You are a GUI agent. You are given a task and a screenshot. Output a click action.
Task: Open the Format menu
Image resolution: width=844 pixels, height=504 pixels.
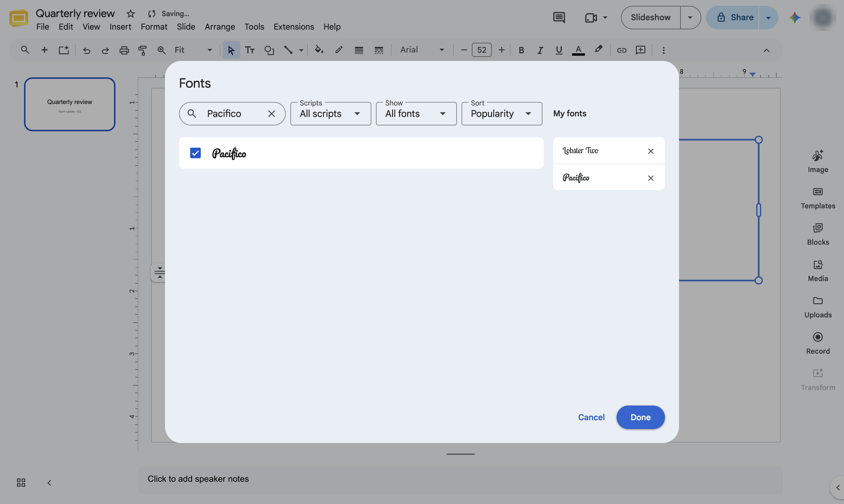[x=154, y=26]
